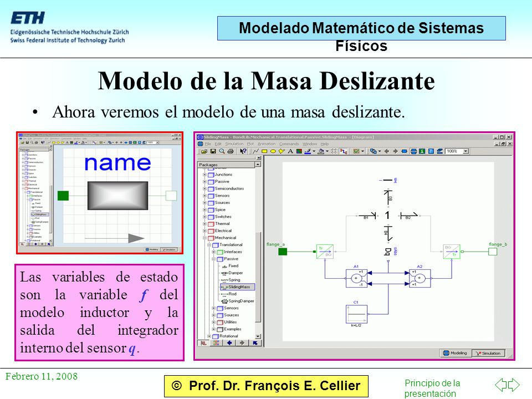Open the Edit menu
The width and height of the screenshot is (532, 399).
[218, 144]
